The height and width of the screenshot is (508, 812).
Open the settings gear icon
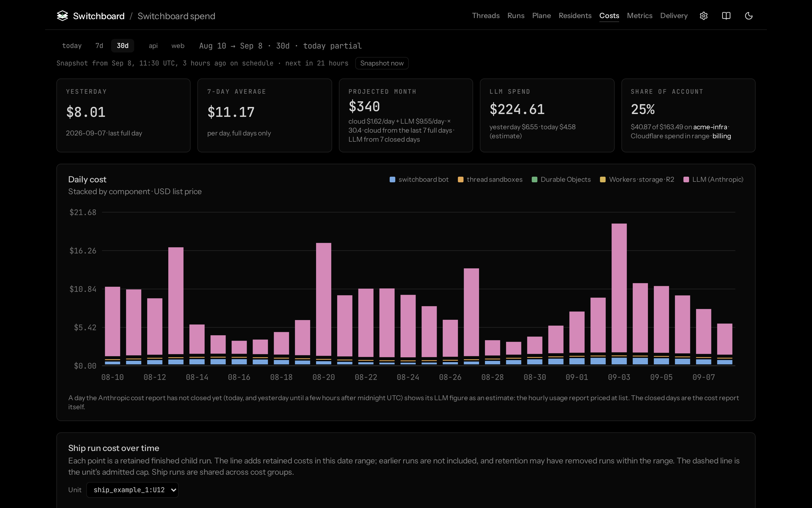pyautogui.click(x=704, y=16)
